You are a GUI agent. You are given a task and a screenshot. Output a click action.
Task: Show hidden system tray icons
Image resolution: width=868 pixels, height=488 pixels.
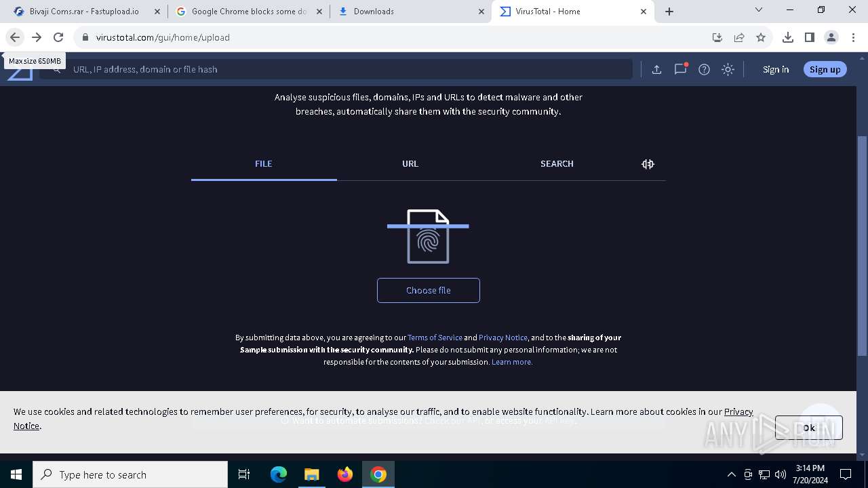click(x=731, y=474)
